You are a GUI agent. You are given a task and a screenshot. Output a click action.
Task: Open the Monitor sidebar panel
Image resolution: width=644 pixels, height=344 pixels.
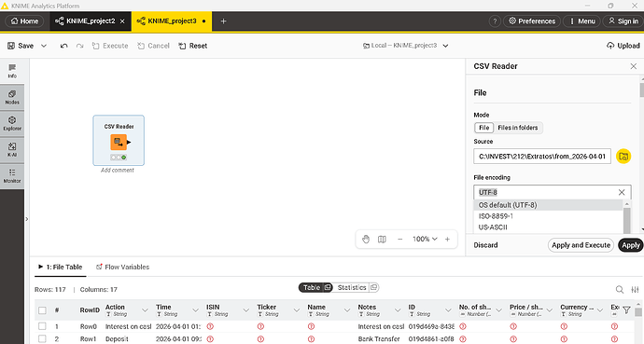click(12, 176)
